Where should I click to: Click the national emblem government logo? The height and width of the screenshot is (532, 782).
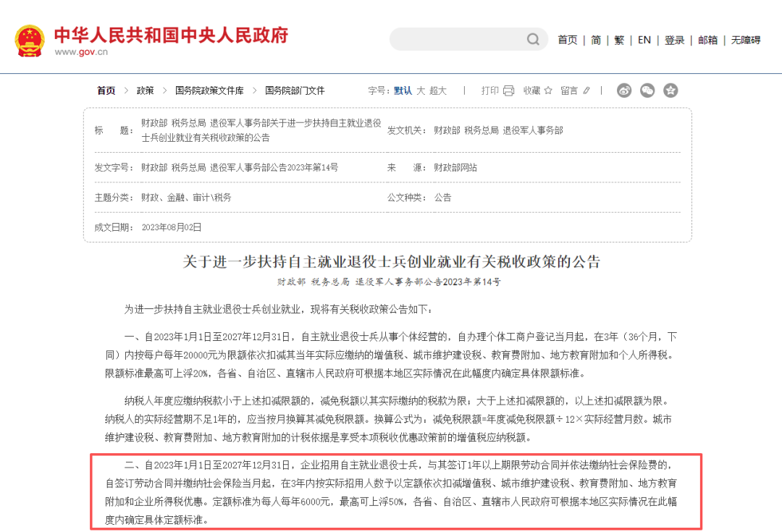point(29,40)
